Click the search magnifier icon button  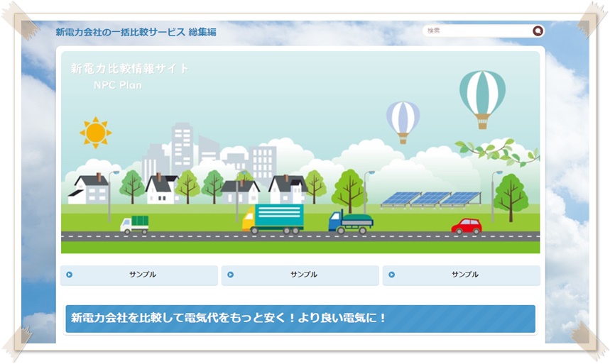pos(538,31)
